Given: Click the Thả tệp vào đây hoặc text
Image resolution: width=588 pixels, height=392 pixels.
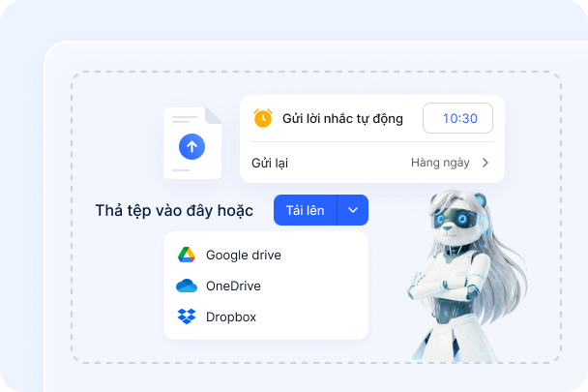Looking at the screenshot, I should [x=174, y=210].
